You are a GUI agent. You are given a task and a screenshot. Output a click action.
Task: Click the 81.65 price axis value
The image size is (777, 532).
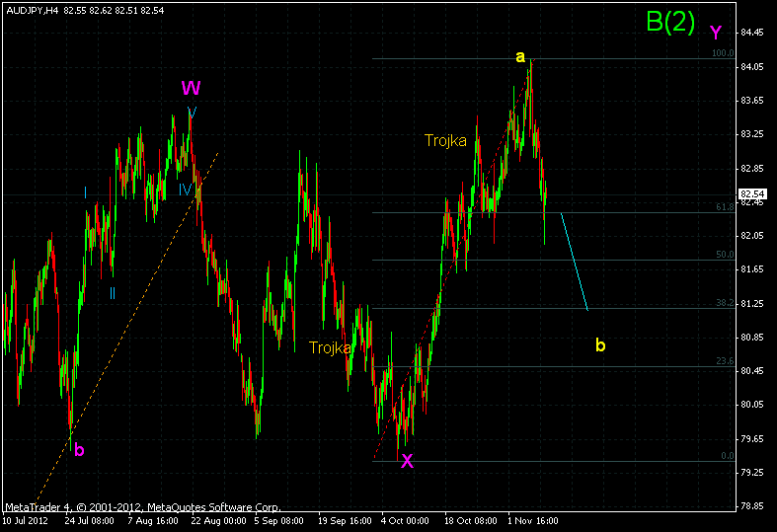(752, 269)
